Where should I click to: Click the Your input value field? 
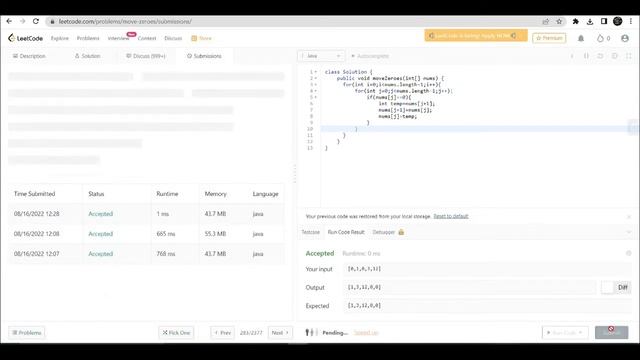[488, 269]
